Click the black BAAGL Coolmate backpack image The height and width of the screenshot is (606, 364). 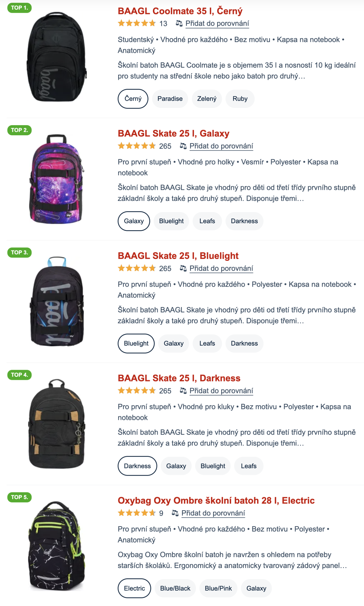click(x=56, y=57)
